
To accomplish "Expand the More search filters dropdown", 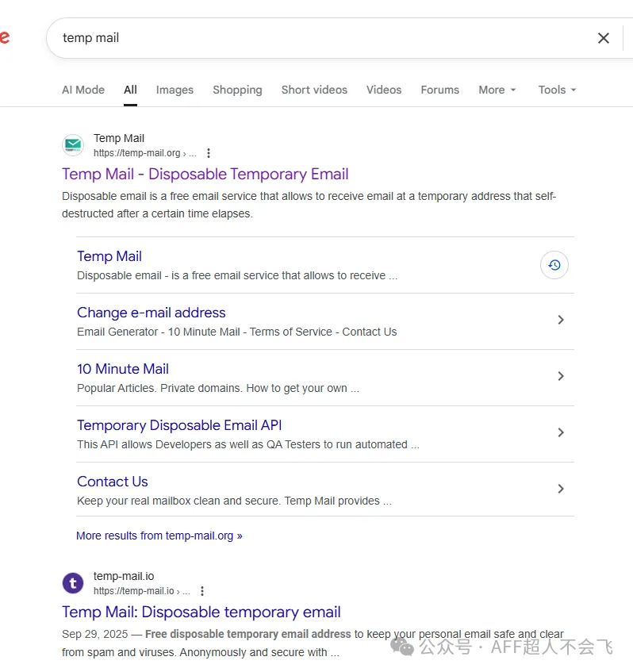I will [497, 90].
